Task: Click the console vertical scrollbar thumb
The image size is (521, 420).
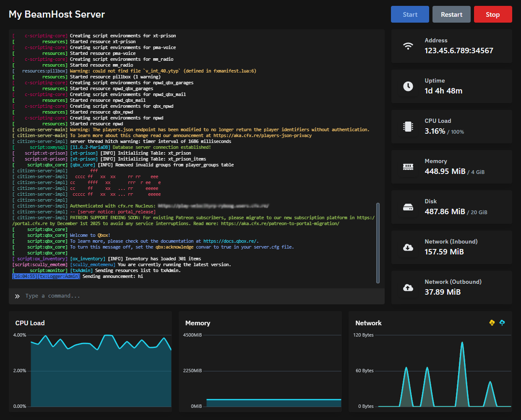Action: pos(378,243)
